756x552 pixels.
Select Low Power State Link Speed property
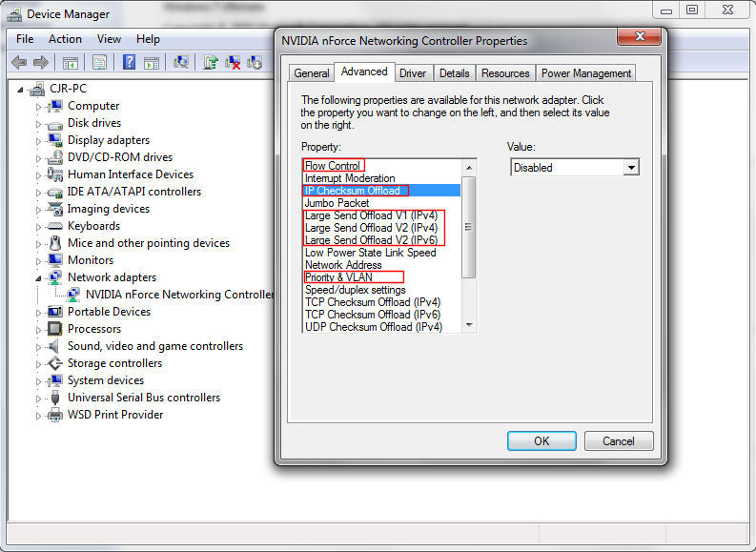pos(370,253)
